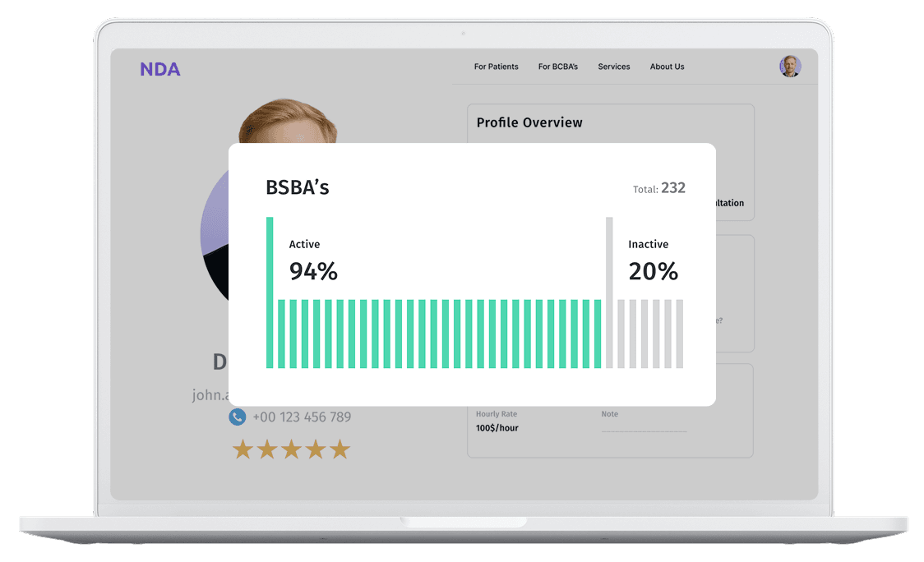
Task: Navigate to About Us
Action: [667, 67]
